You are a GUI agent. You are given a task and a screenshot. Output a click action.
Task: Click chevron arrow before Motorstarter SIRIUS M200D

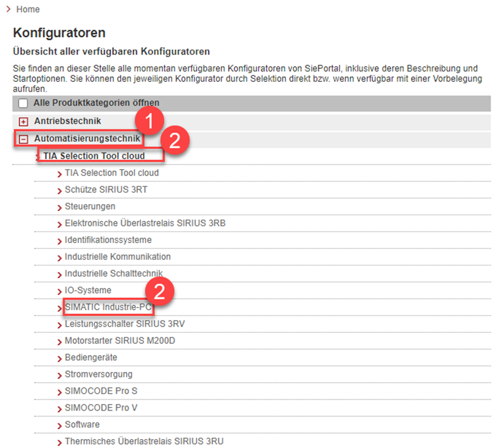[x=59, y=341]
